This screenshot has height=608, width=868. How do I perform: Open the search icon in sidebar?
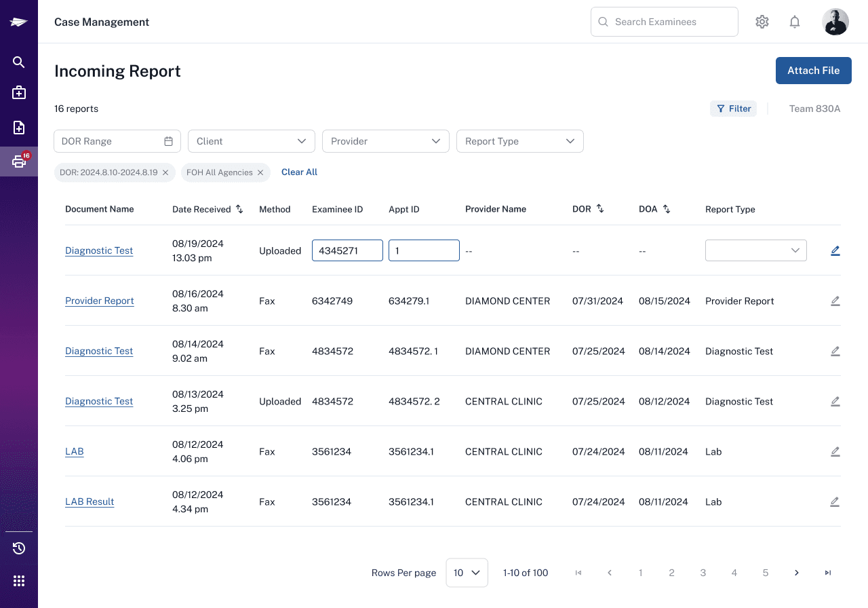click(x=19, y=62)
